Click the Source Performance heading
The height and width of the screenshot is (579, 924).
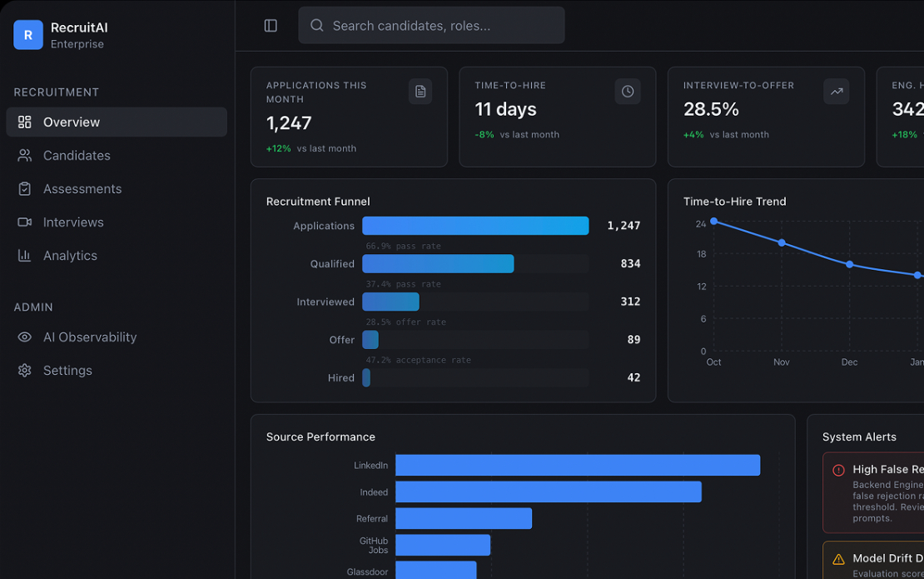point(320,437)
